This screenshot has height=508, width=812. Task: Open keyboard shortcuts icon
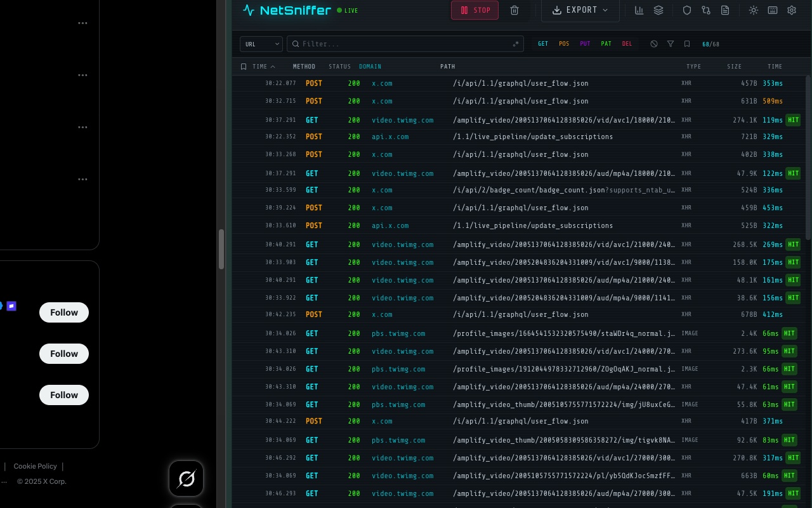[773, 10]
